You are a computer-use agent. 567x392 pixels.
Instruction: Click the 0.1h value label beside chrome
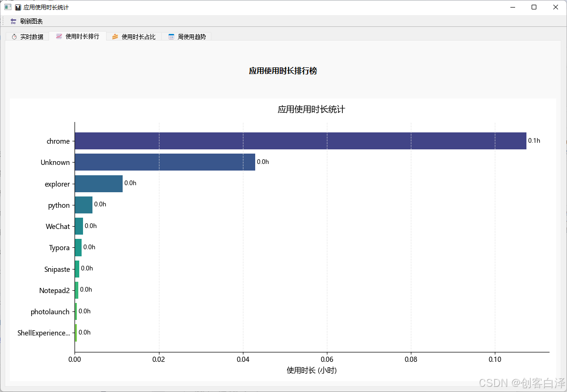534,141
